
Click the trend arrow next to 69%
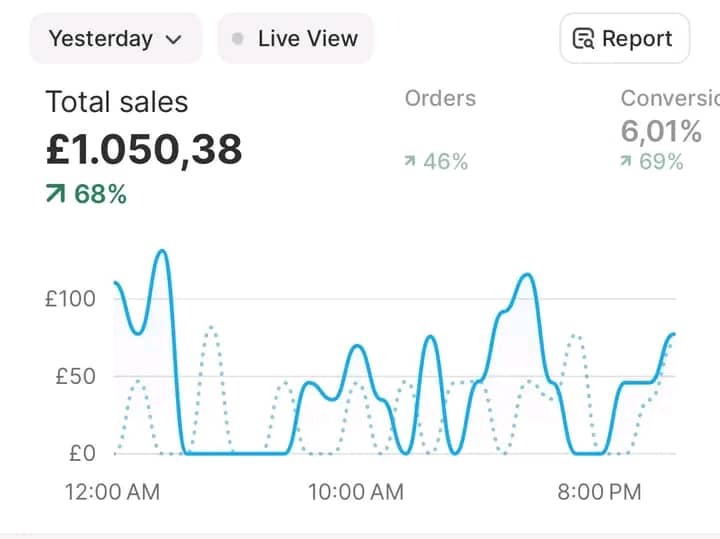pos(627,162)
